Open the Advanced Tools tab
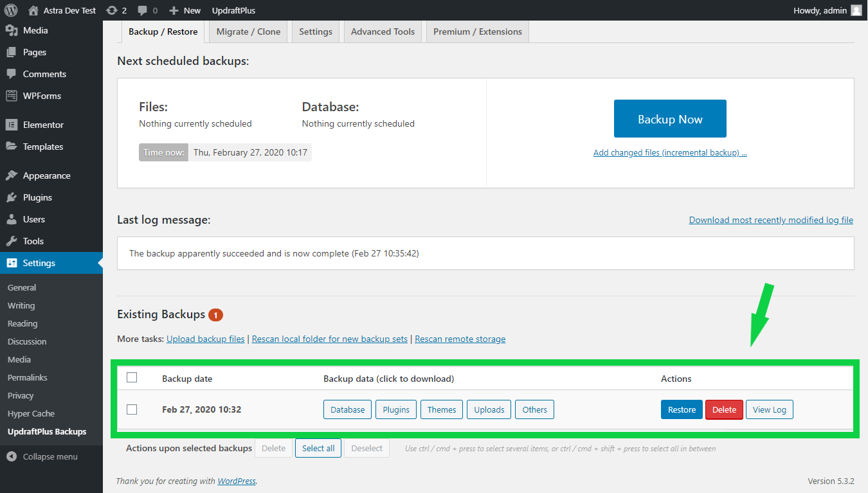 click(x=383, y=31)
